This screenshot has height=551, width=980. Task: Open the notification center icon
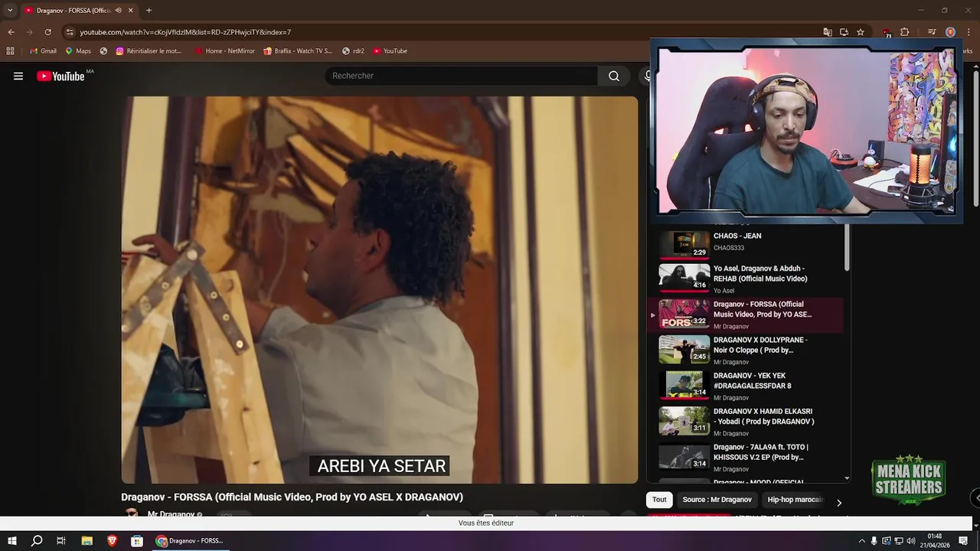[x=964, y=541]
